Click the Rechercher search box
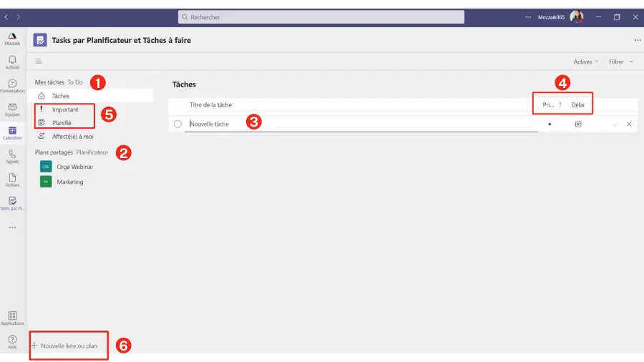644x362 pixels. (321, 17)
